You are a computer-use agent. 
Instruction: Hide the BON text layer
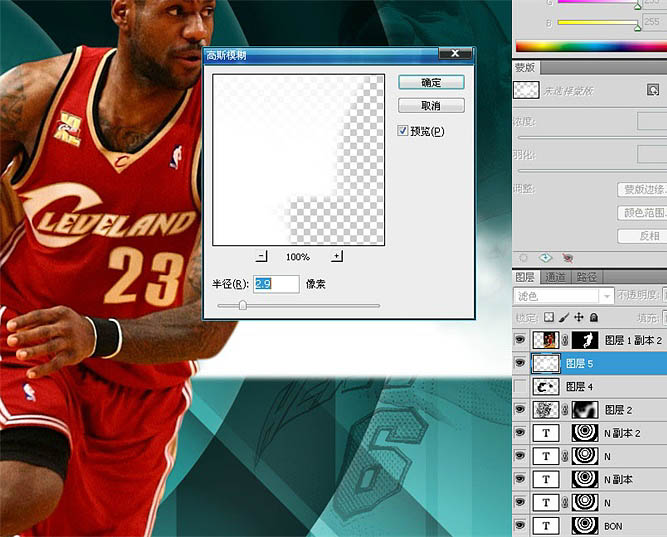tap(520, 526)
